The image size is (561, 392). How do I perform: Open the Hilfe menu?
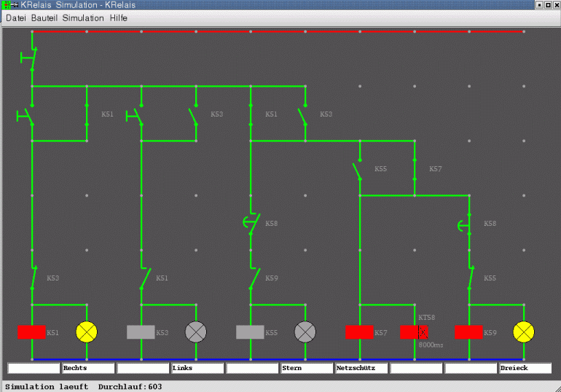coord(119,17)
